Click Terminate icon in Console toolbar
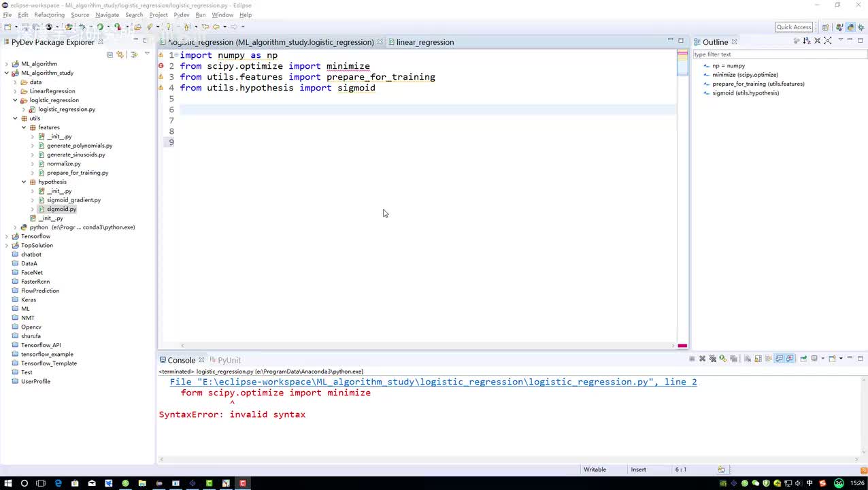 click(692, 359)
